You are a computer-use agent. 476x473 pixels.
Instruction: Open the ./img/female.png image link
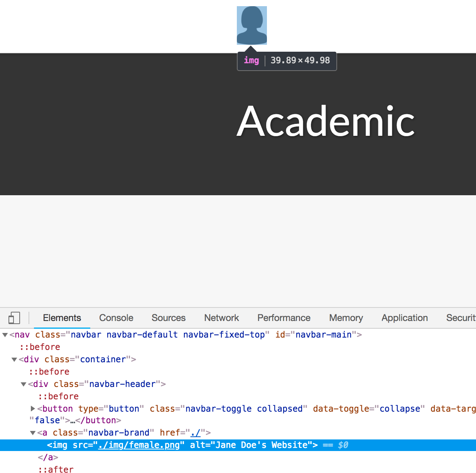point(139,445)
